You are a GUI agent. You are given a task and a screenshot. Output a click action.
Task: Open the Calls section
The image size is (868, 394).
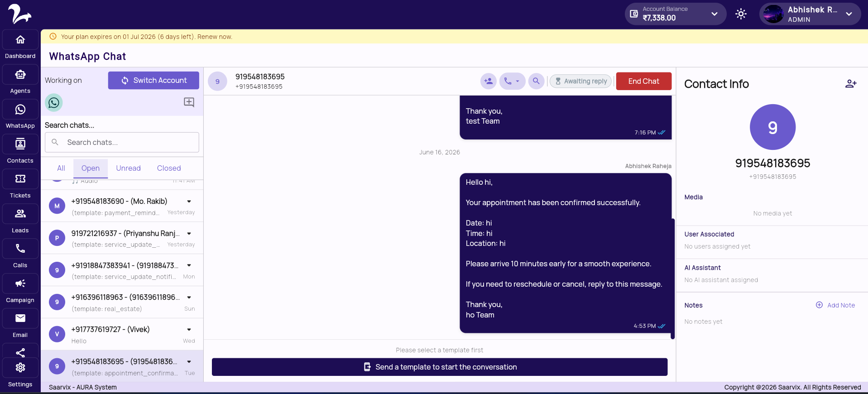tap(20, 249)
